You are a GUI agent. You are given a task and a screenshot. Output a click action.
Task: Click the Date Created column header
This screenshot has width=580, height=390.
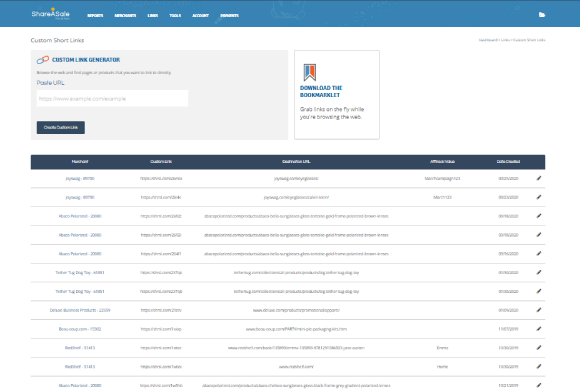pos(508,162)
